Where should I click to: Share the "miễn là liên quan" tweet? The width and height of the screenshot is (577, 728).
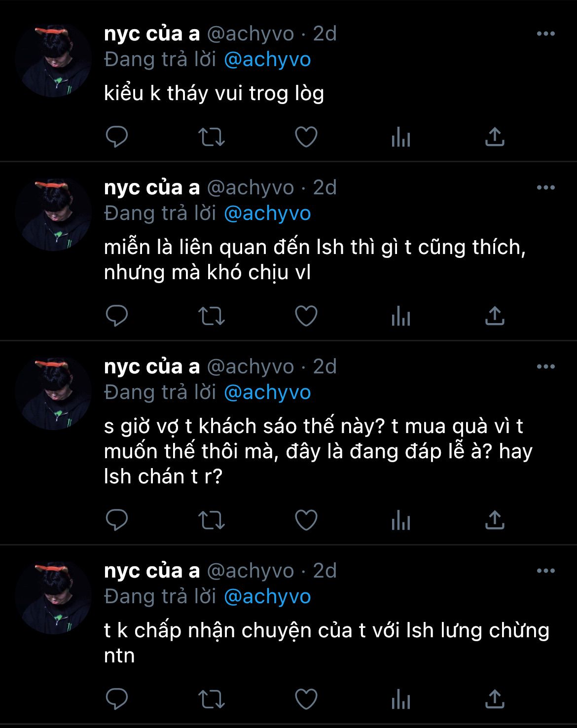pos(495,316)
